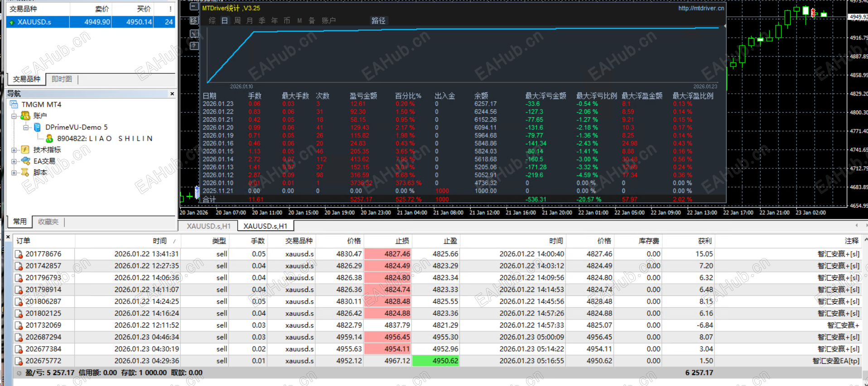Click the green 4950.62 take-profit cell
Image resolution: width=868 pixels, height=386 pixels.
pyautogui.click(x=435, y=361)
